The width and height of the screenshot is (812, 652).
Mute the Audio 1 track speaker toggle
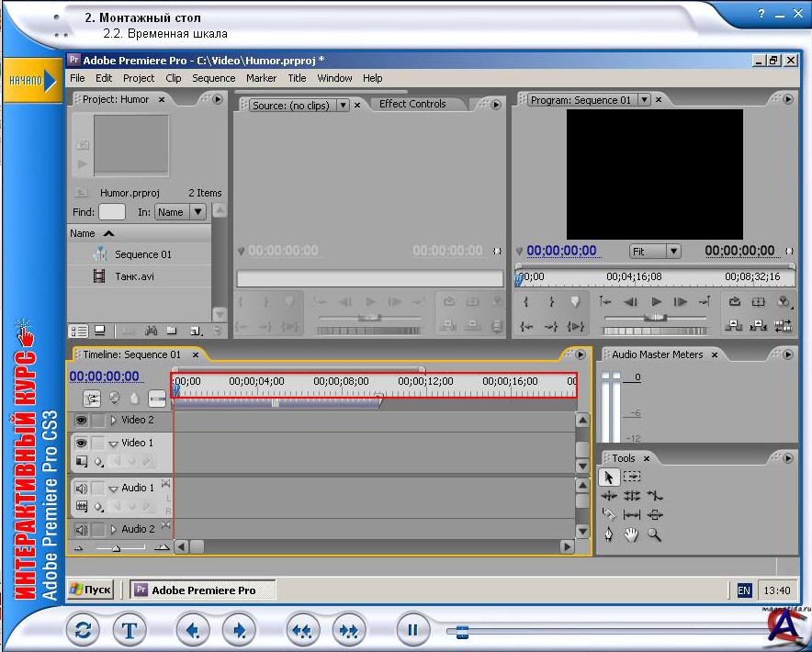point(81,489)
